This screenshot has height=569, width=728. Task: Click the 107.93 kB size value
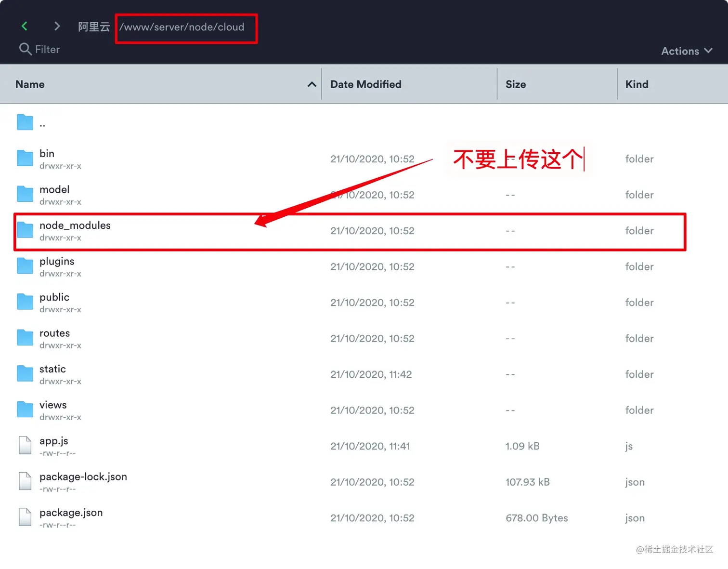coord(528,482)
